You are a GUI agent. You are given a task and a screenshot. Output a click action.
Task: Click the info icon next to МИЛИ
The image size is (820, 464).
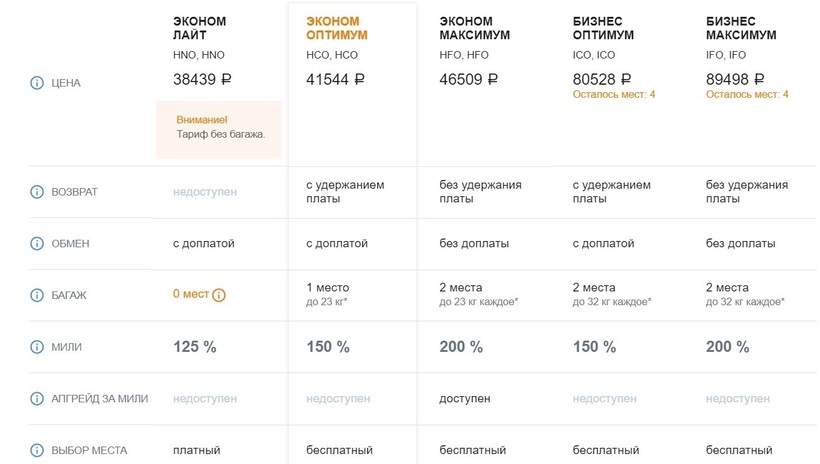(x=38, y=347)
